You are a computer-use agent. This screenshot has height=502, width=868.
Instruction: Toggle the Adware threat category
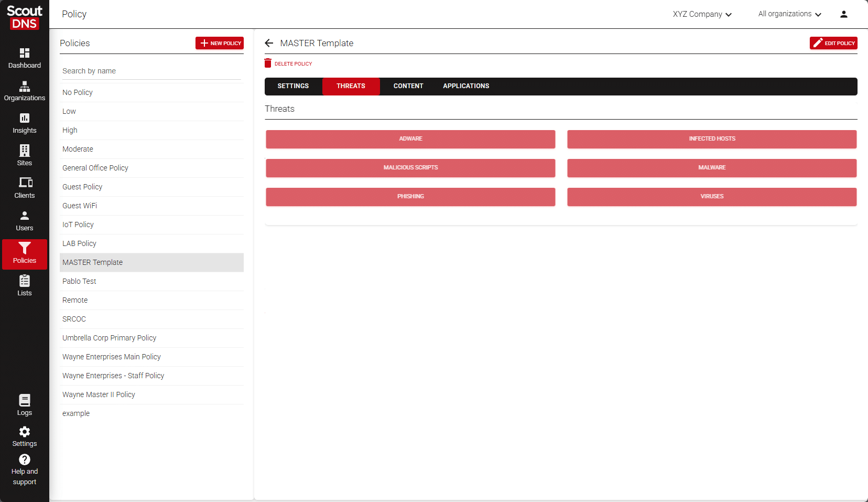pyautogui.click(x=410, y=139)
